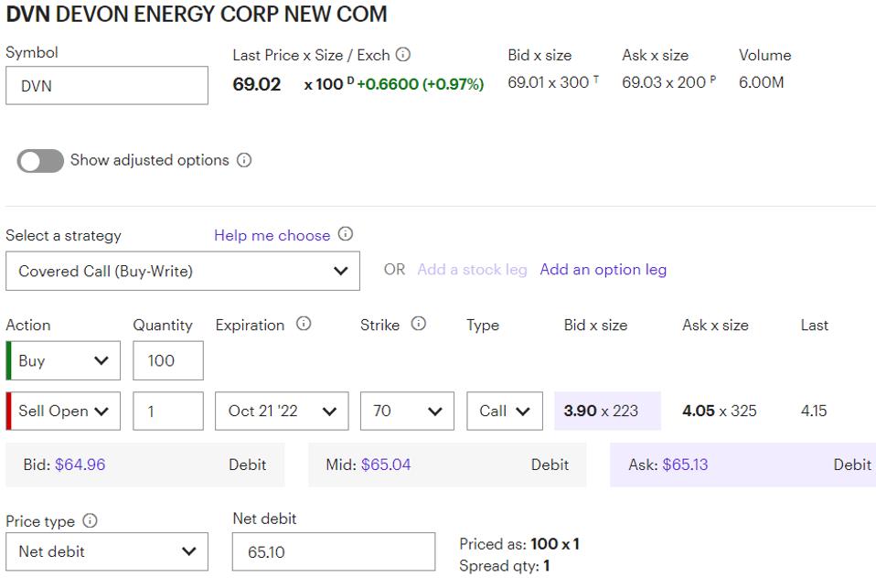Expand the Sell Open action dropdown
The height and width of the screenshot is (588, 876).
(x=64, y=411)
